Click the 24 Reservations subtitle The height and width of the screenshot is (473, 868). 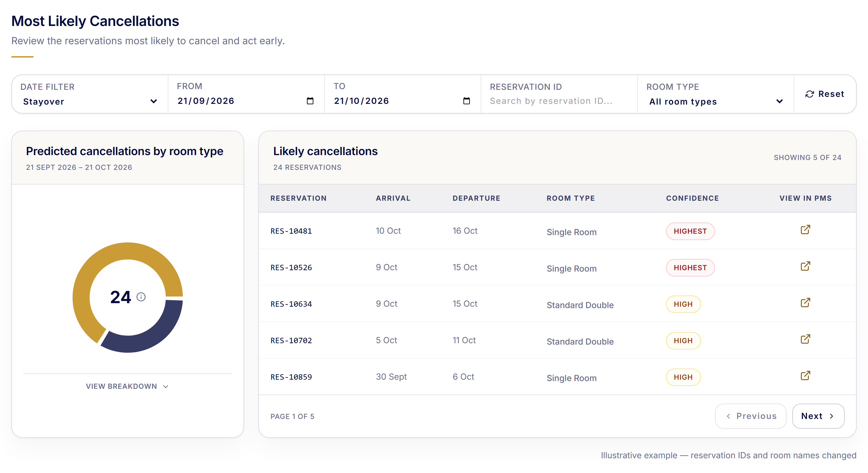click(x=307, y=167)
